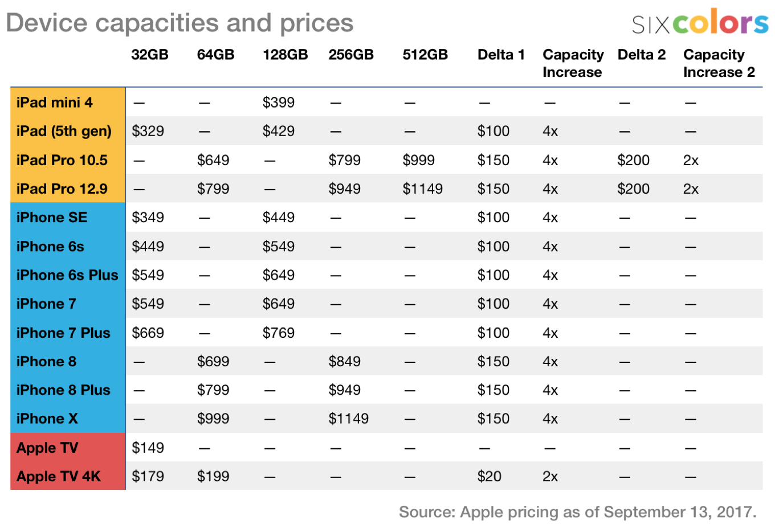
Task: Click the Device capacities and prices title
Action: pyautogui.click(x=180, y=23)
